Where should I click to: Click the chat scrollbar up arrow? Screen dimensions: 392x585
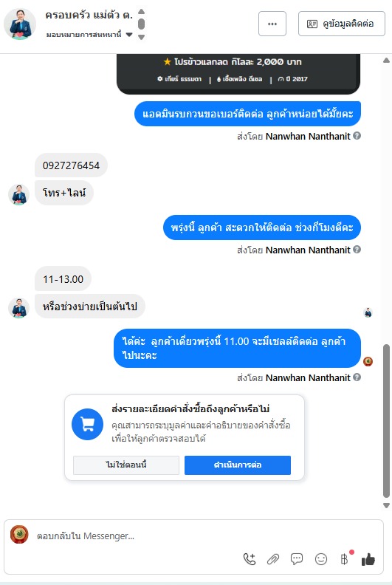point(386,61)
